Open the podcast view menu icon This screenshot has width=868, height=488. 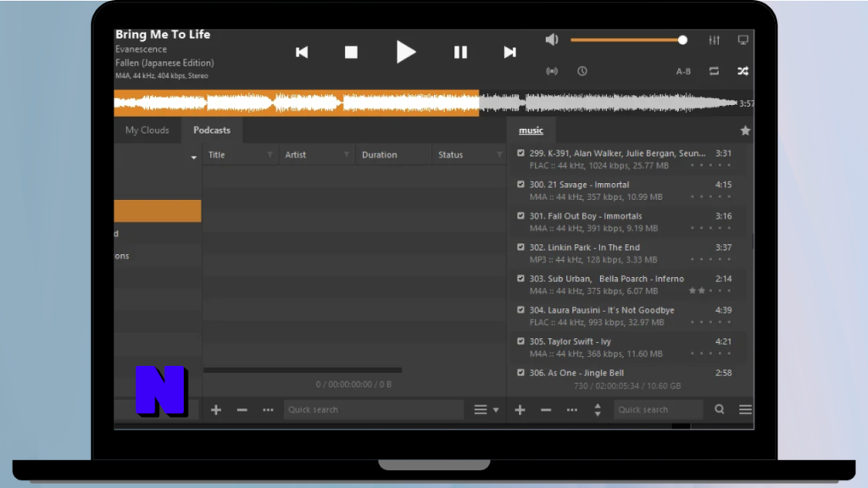pos(481,409)
